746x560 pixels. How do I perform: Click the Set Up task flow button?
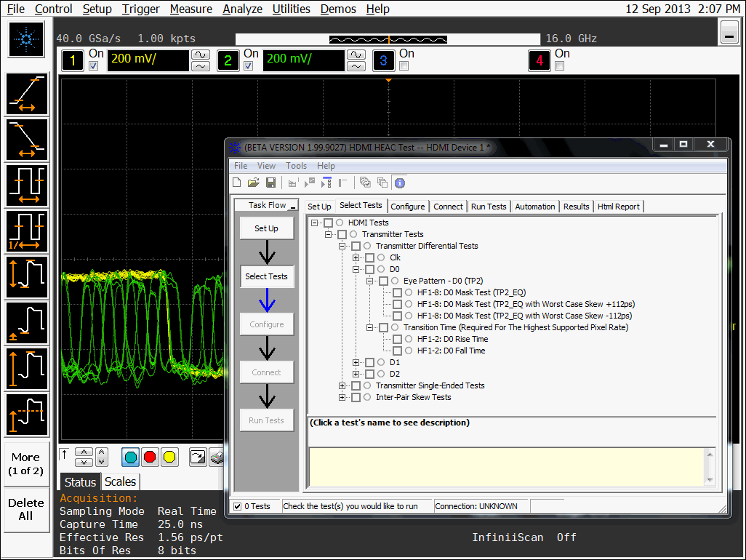click(x=266, y=228)
